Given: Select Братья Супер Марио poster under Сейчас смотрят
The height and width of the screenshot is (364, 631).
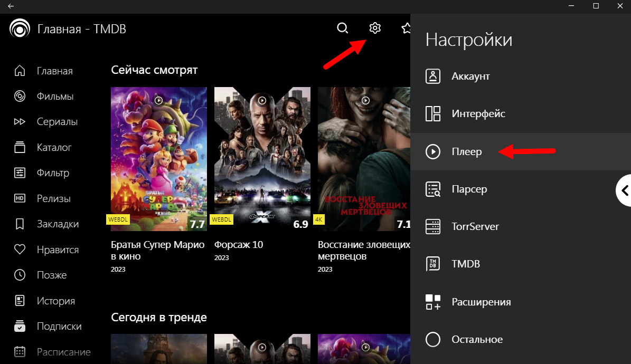Looking at the screenshot, I should (159, 159).
